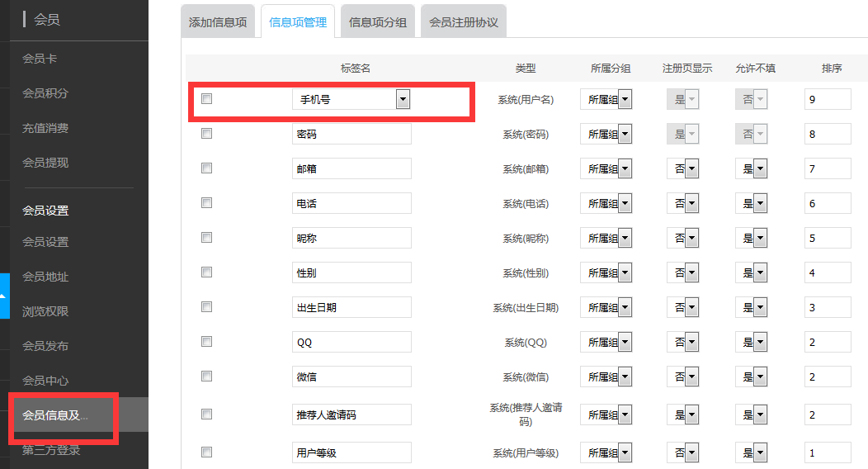
Task: Edit the 邮箱 label name field
Action: coord(351,169)
